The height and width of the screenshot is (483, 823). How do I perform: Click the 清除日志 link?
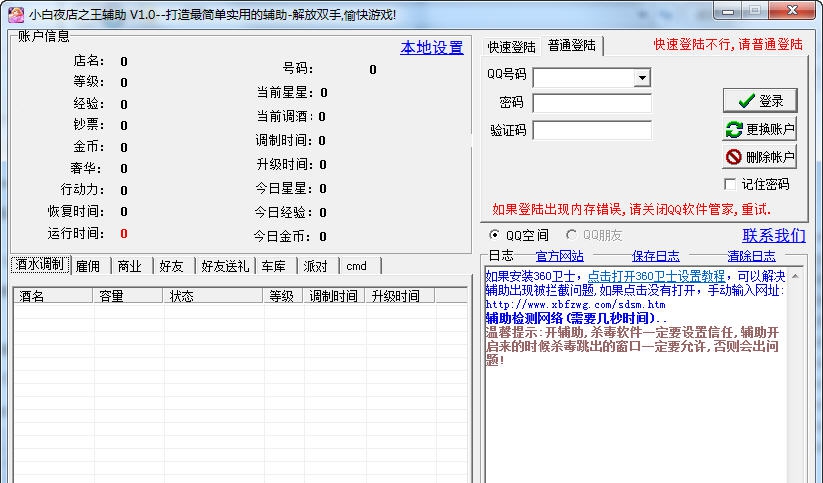[751, 256]
